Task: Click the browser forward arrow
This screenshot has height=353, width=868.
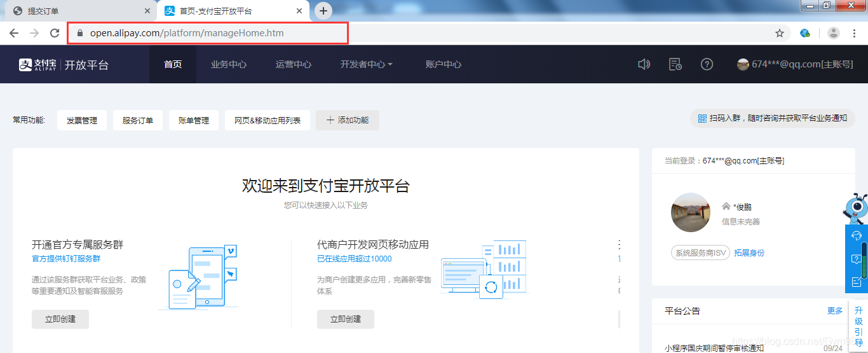Action: click(x=34, y=33)
